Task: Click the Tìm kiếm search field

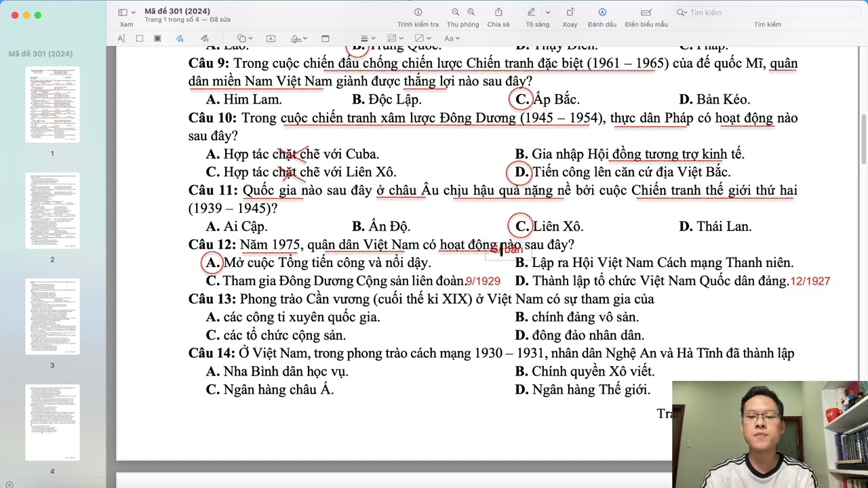Action: pos(768,12)
